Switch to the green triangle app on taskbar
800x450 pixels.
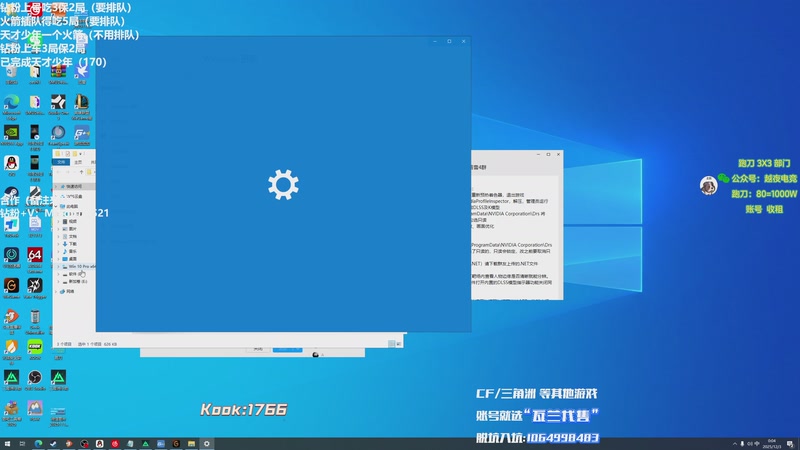(145, 444)
